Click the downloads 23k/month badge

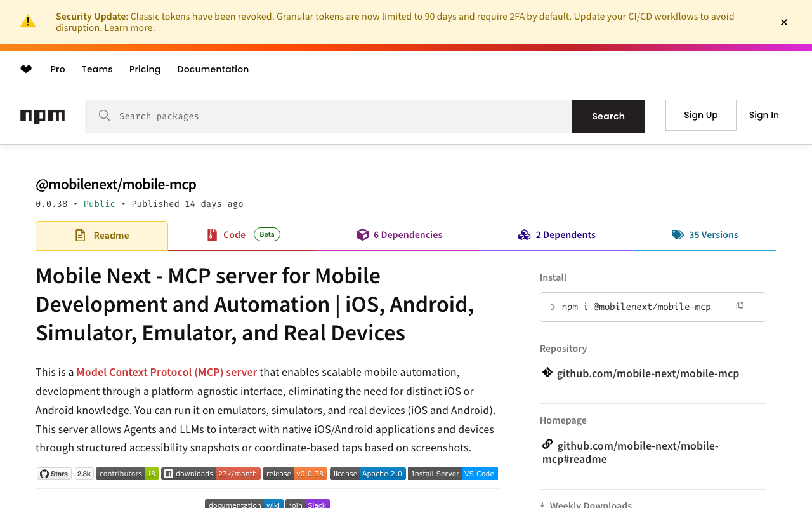(x=211, y=474)
